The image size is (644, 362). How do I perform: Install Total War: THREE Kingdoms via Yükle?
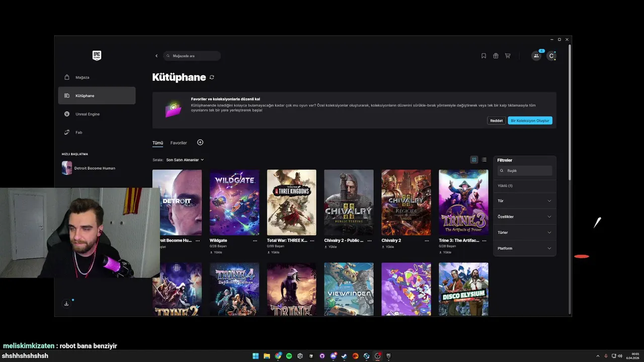pos(274,252)
